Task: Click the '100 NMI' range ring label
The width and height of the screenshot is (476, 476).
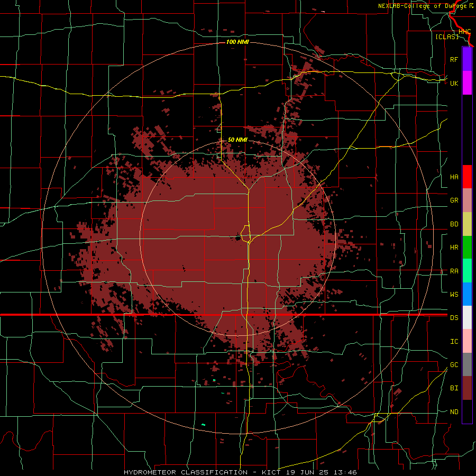Action: (x=237, y=42)
